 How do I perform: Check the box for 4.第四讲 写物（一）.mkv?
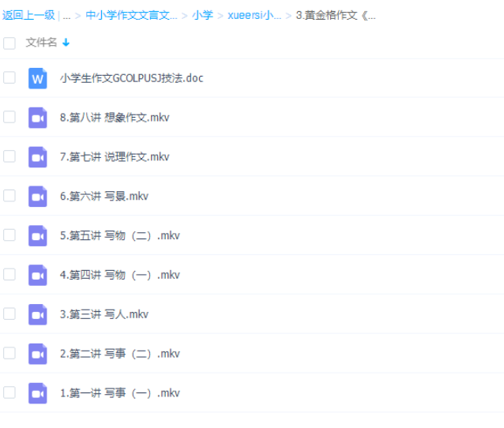tap(9, 274)
